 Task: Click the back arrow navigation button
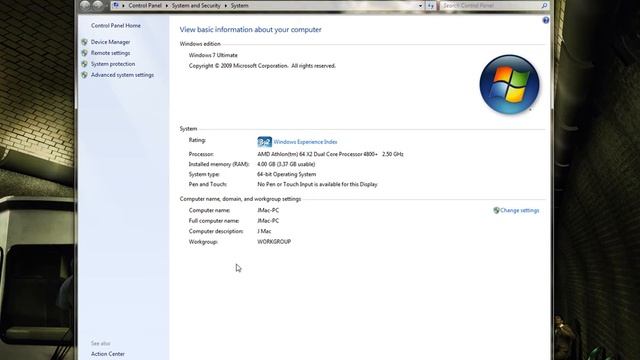pyautogui.click(x=85, y=5)
